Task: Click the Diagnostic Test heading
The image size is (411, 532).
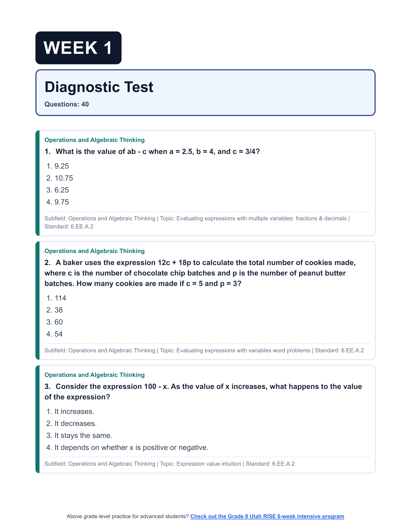Action: click(x=99, y=87)
